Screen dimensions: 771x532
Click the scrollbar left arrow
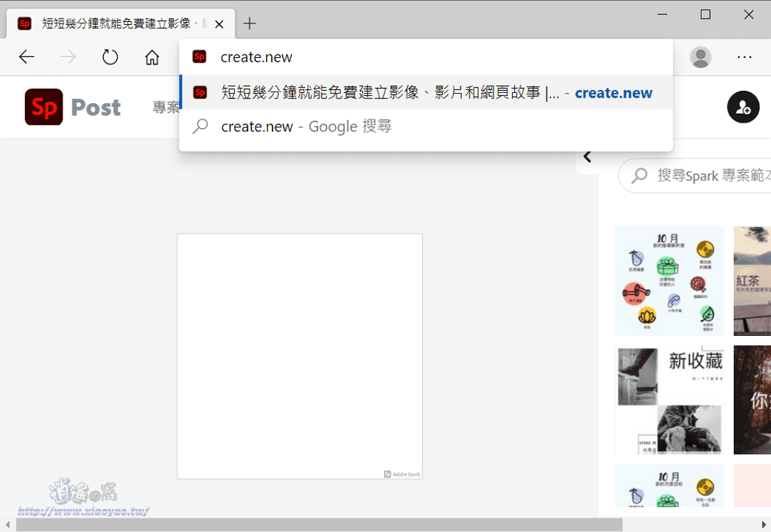coord(8,524)
